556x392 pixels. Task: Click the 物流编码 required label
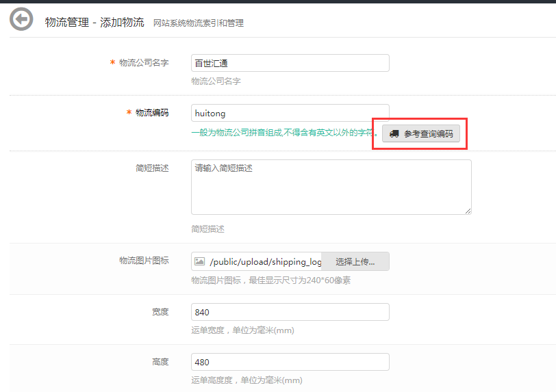click(x=151, y=113)
